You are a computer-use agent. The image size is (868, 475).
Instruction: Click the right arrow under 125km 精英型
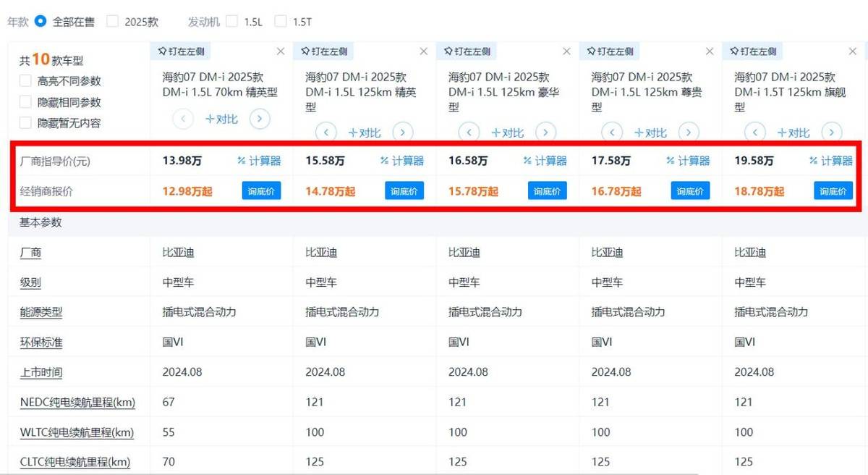tap(403, 132)
